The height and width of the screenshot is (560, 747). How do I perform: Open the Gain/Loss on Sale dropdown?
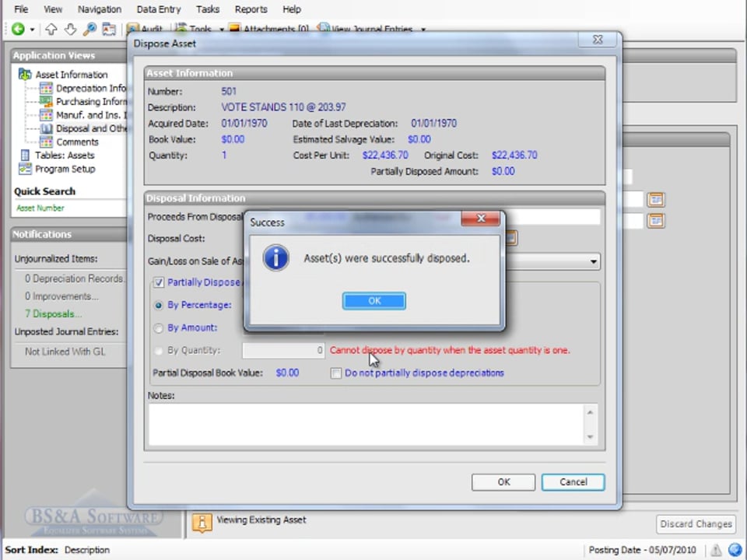click(593, 261)
